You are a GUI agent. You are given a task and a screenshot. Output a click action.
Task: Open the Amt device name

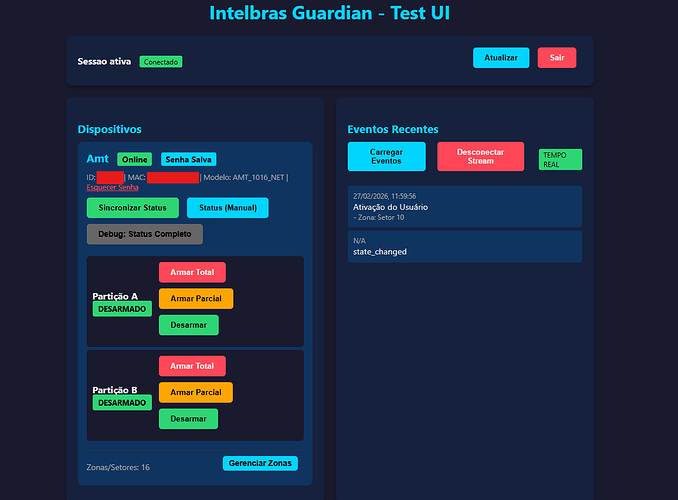pyautogui.click(x=98, y=159)
